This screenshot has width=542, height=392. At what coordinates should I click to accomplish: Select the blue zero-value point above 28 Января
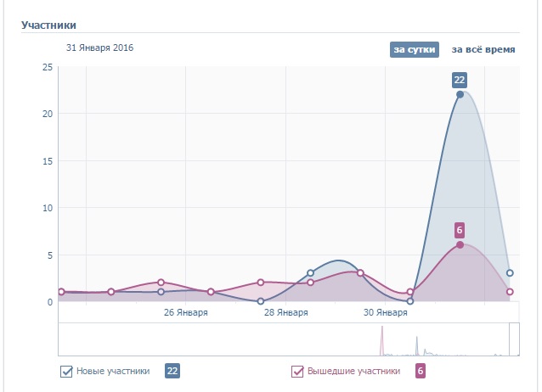click(260, 301)
